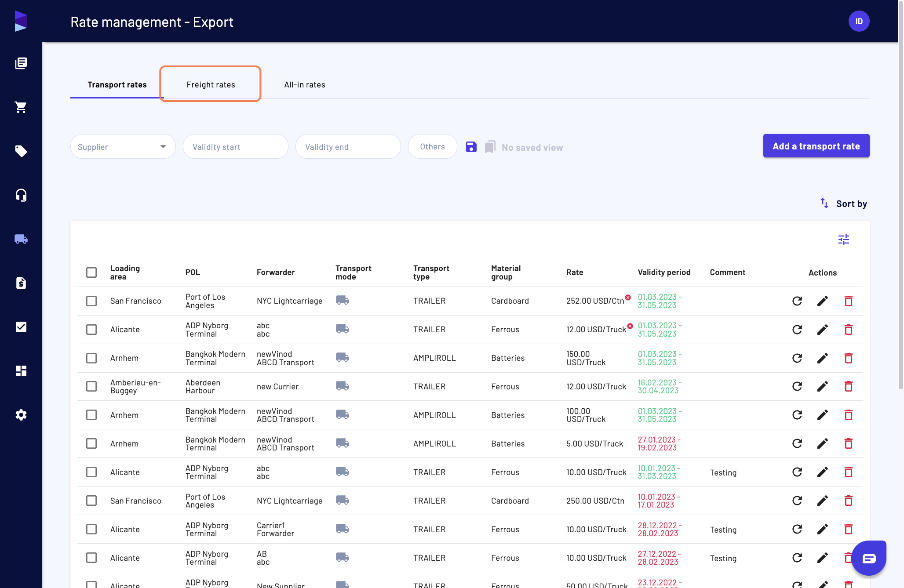The height and width of the screenshot is (588, 904).
Task: Click the Validity start field
Action: click(236, 146)
